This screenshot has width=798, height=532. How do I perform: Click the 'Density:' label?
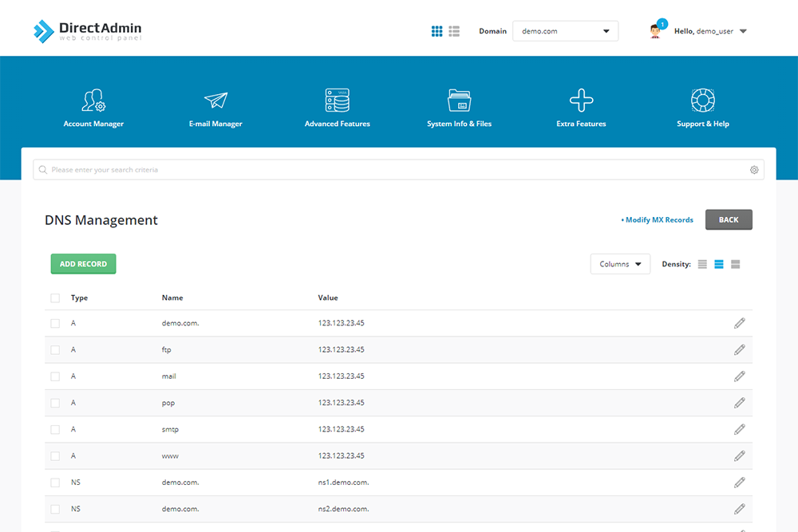tap(677, 264)
